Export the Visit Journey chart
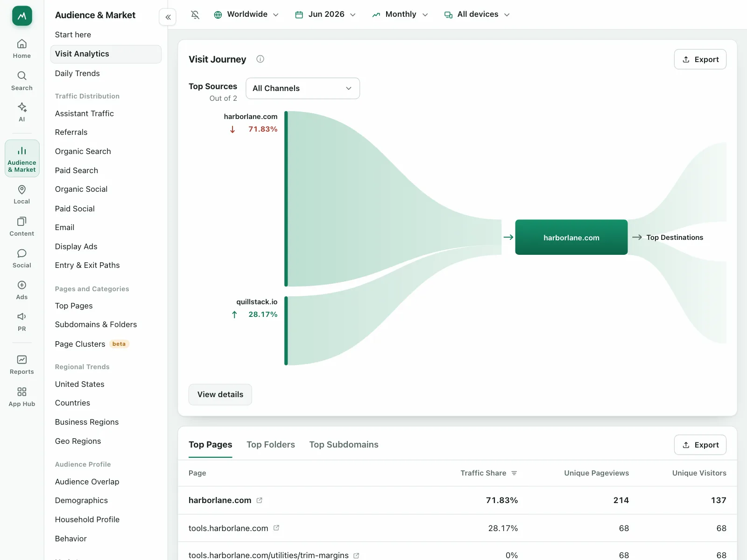The height and width of the screenshot is (560, 747). click(x=700, y=59)
